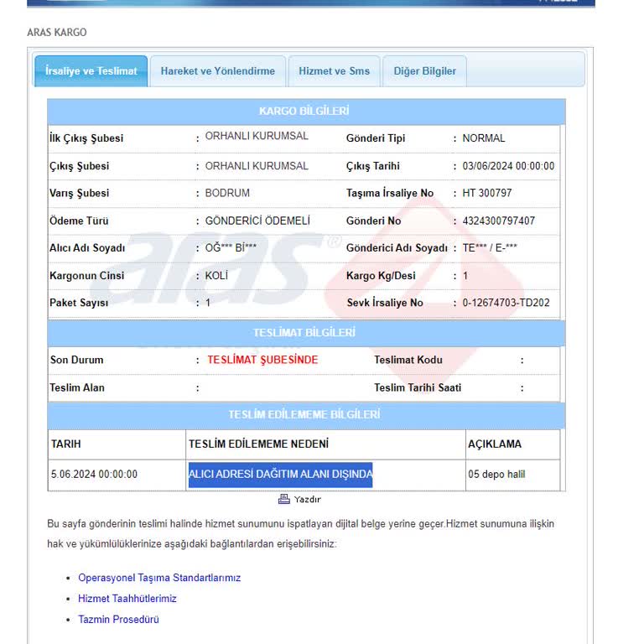Open the Hizmet ve Sms tab

[x=334, y=71]
